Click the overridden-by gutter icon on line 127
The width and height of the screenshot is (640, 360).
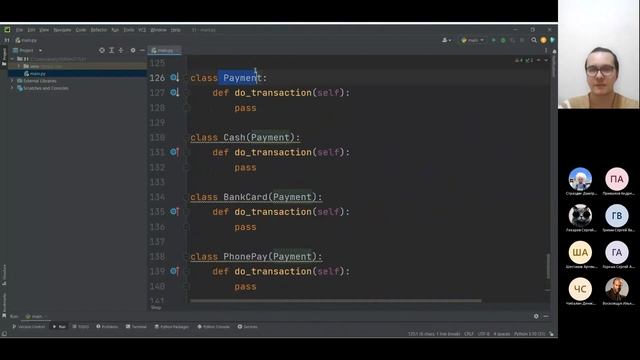click(x=175, y=93)
